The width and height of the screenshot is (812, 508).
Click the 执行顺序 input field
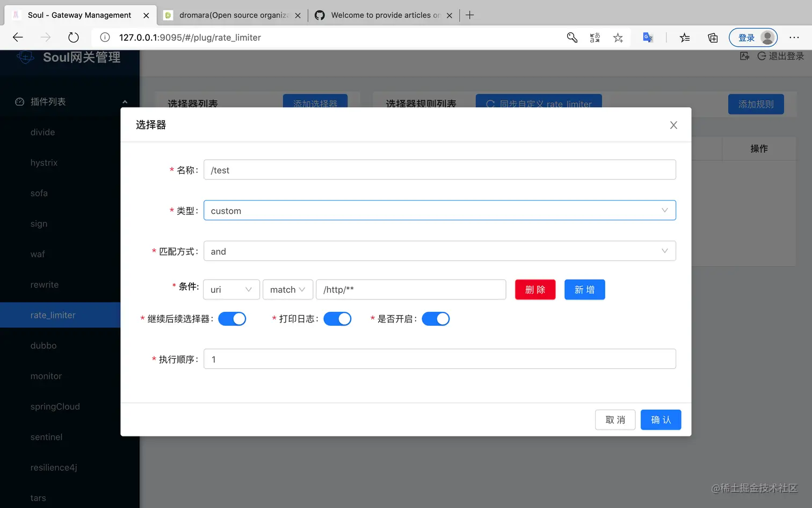[439, 359]
